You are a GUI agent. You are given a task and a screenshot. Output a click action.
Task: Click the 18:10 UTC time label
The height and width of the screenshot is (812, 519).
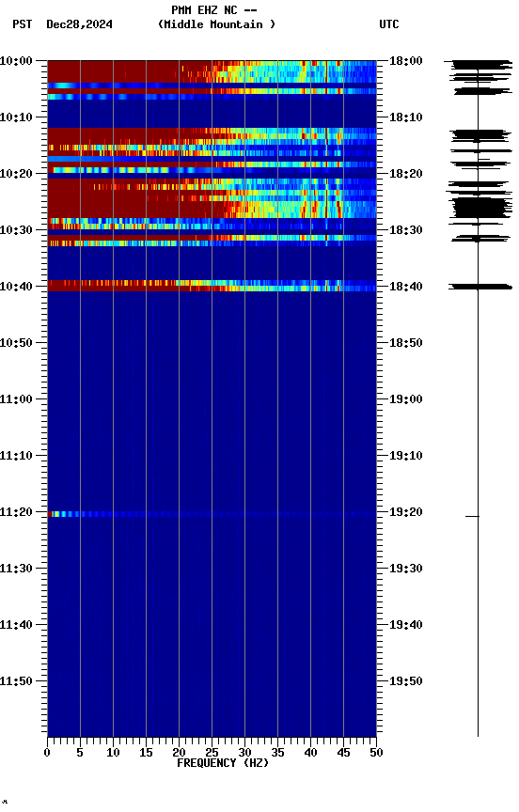click(x=406, y=117)
